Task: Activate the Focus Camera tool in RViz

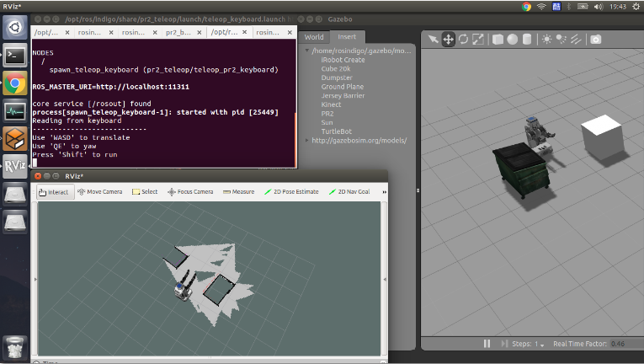Action: click(190, 191)
